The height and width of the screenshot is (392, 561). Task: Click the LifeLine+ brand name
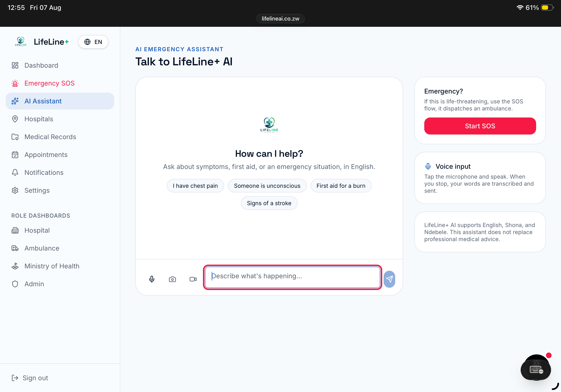(51, 42)
